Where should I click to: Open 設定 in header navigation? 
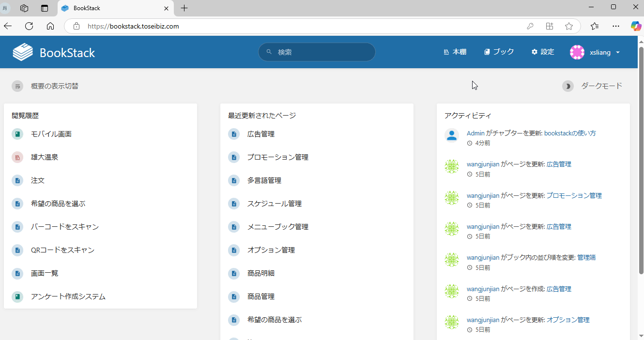(x=542, y=52)
